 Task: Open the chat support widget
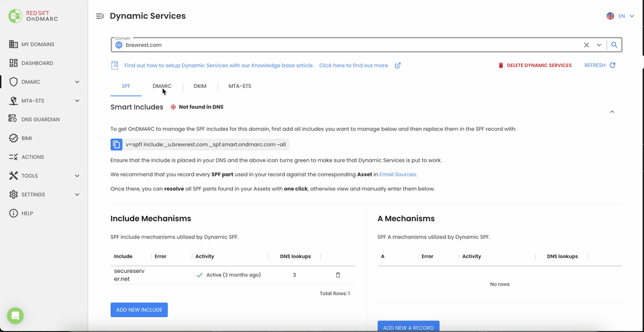tap(15, 316)
